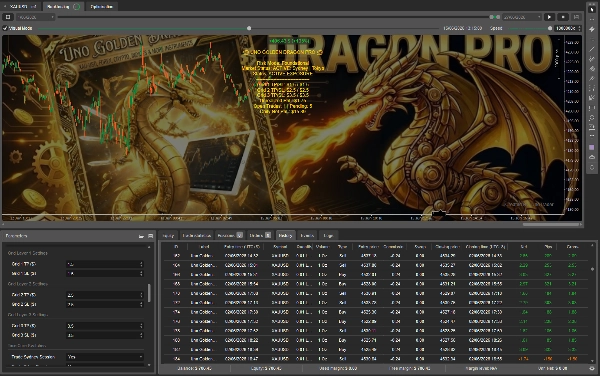Switch to the Backtesting tab
Image resolution: width=600 pixels, height=376 pixels.
pyautogui.click(x=63, y=7)
